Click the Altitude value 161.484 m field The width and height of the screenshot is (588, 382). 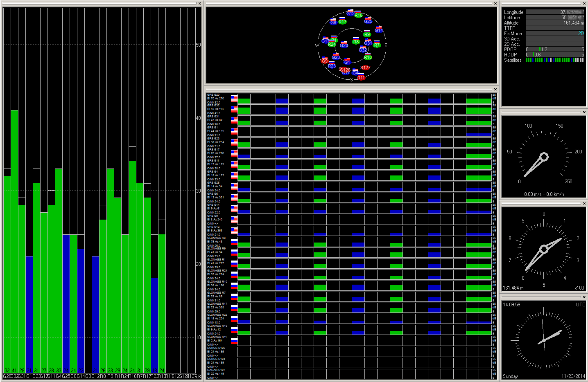pyautogui.click(x=555, y=23)
